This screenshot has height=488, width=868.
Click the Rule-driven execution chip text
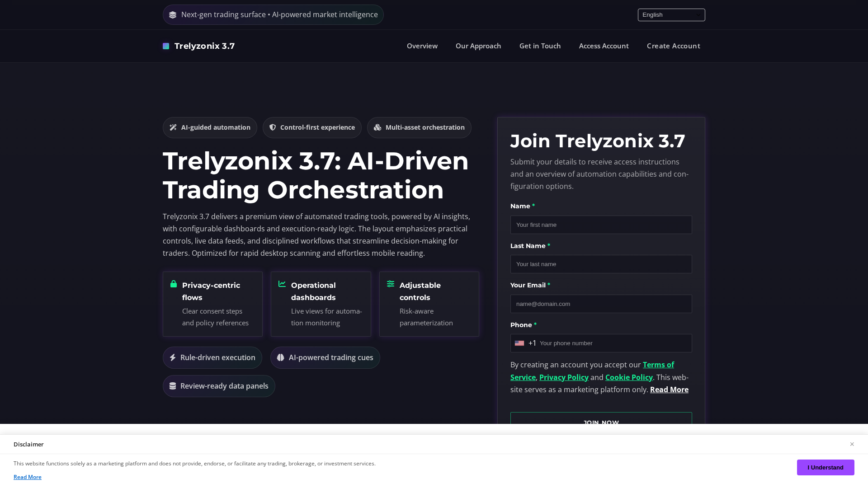pos(218,357)
